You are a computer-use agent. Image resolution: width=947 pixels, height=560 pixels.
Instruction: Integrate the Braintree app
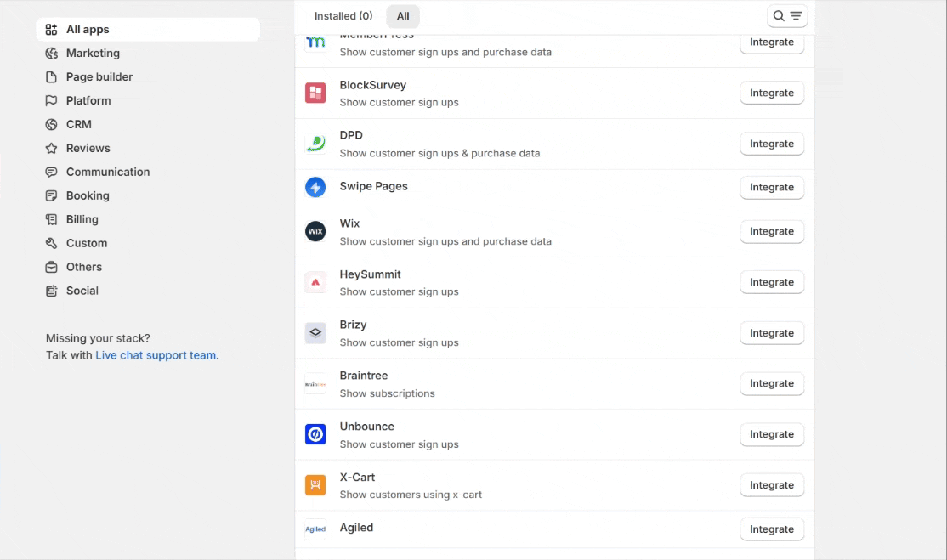(x=771, y=384)
